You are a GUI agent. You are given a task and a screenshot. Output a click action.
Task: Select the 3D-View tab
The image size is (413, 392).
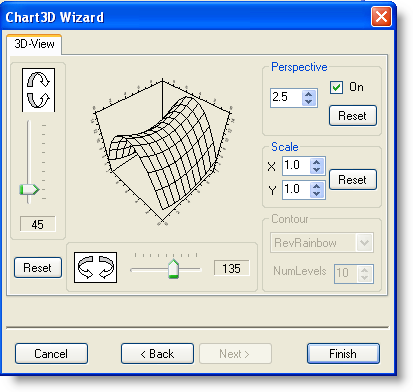[34, 44]
